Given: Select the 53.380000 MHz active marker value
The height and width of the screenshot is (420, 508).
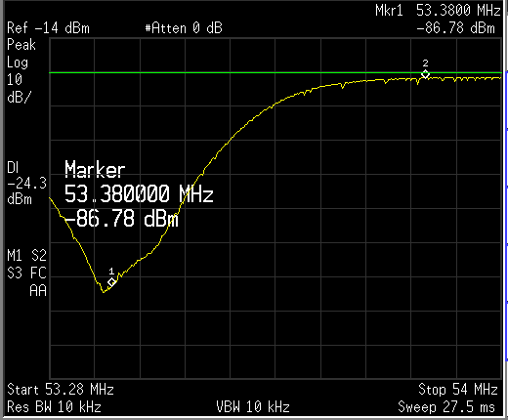Looking at the screenshot, I should click(x=139, y=193).
